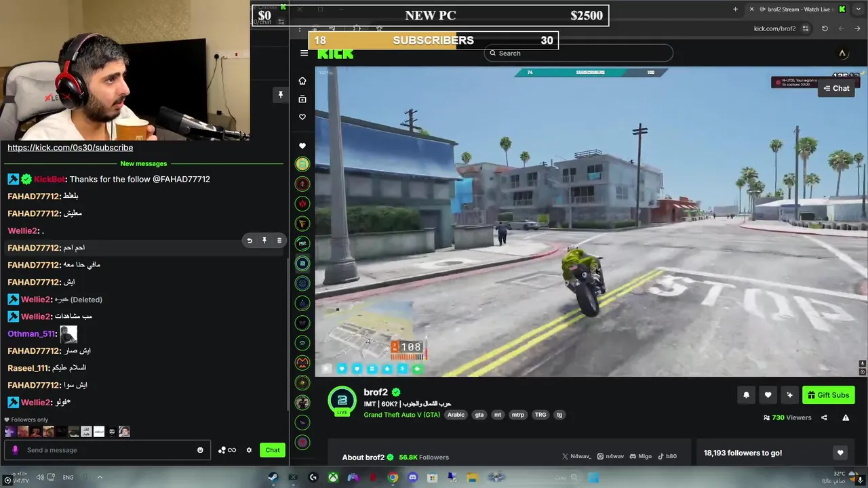Click notification bell under the stream

(747, 395)
